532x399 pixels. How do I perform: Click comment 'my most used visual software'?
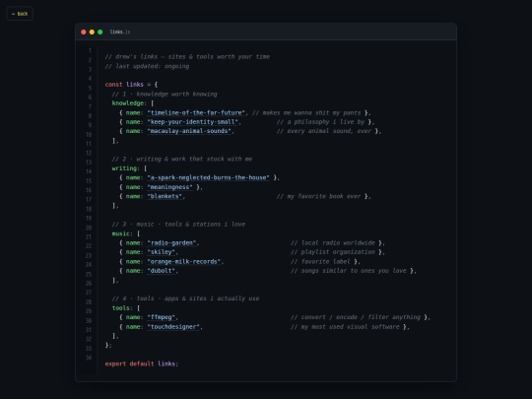[345, 327]
